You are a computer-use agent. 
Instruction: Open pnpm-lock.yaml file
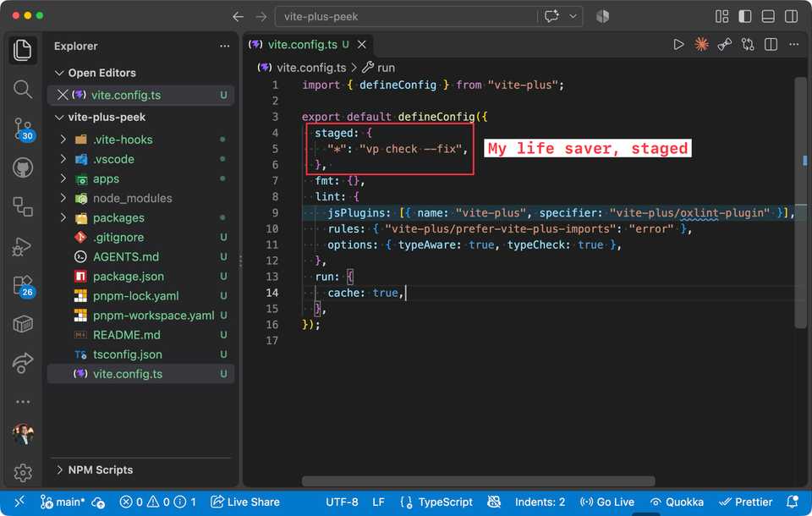point(140,296)
